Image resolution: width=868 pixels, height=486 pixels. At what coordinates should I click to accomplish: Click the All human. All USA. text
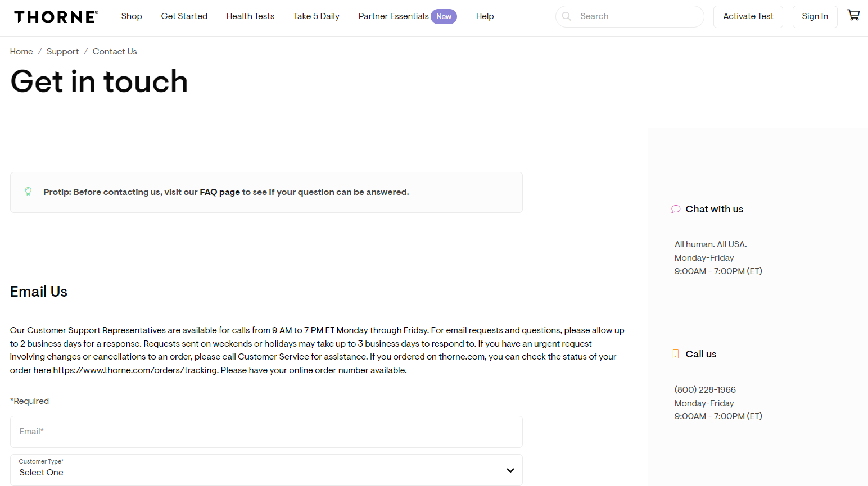(711, 244)
